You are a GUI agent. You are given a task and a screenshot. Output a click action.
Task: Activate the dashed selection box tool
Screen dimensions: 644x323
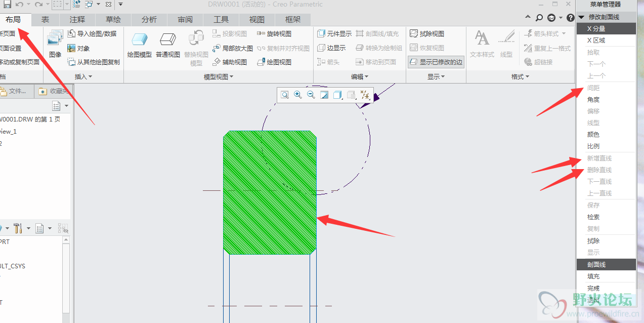57,4
